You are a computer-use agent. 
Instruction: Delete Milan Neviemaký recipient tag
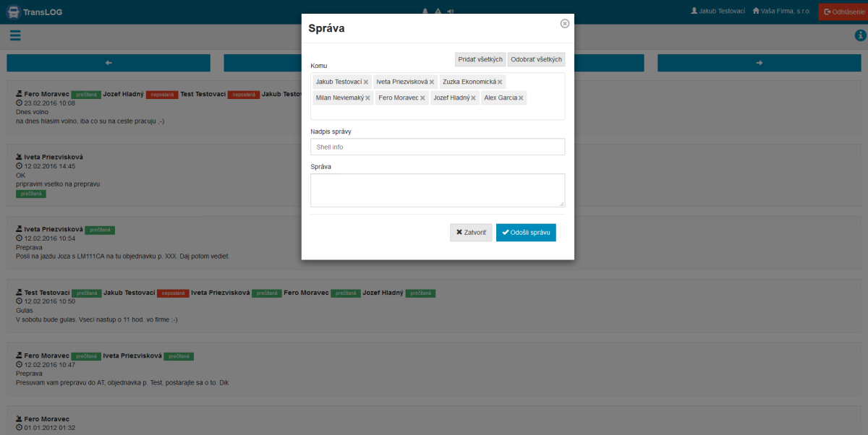[x=367, y=98]
